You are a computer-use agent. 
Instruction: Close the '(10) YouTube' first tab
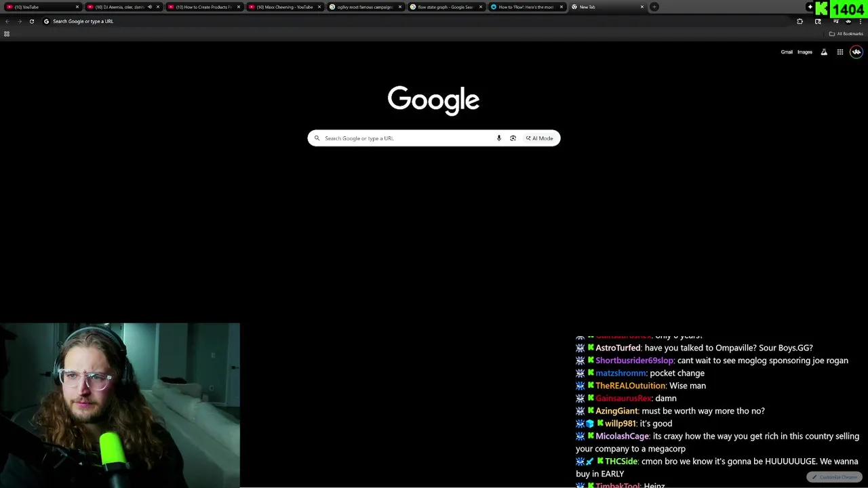[x=77, y=7]
